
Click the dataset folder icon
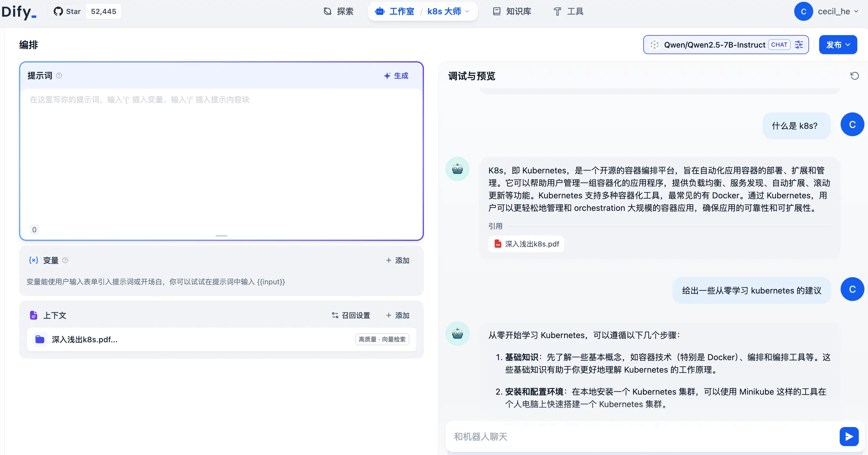click(x=40, y=339)
